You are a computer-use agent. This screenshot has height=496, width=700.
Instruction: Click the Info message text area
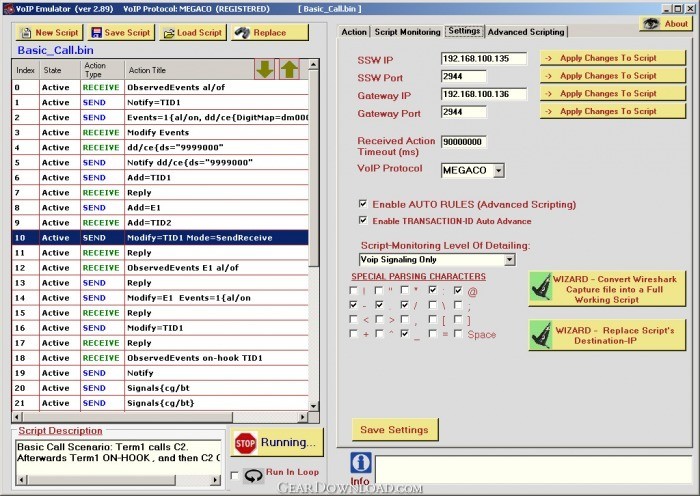tap(534, 469)
